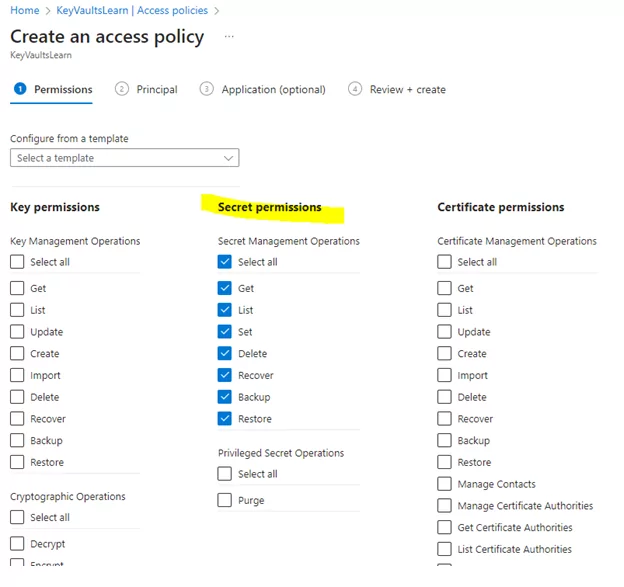This screenshot has width=624, height=587.
Task: Click the template dropdown chevron arrow
Action: [228, 158]
